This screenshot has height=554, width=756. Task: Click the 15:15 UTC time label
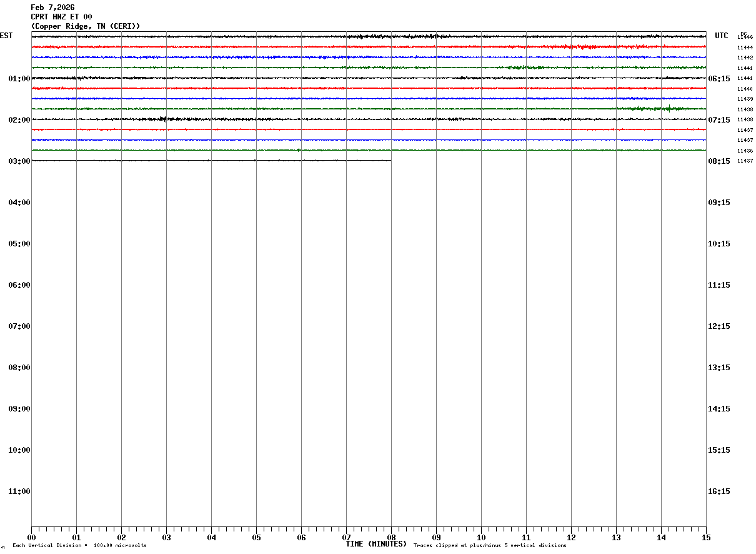[719, 450]
